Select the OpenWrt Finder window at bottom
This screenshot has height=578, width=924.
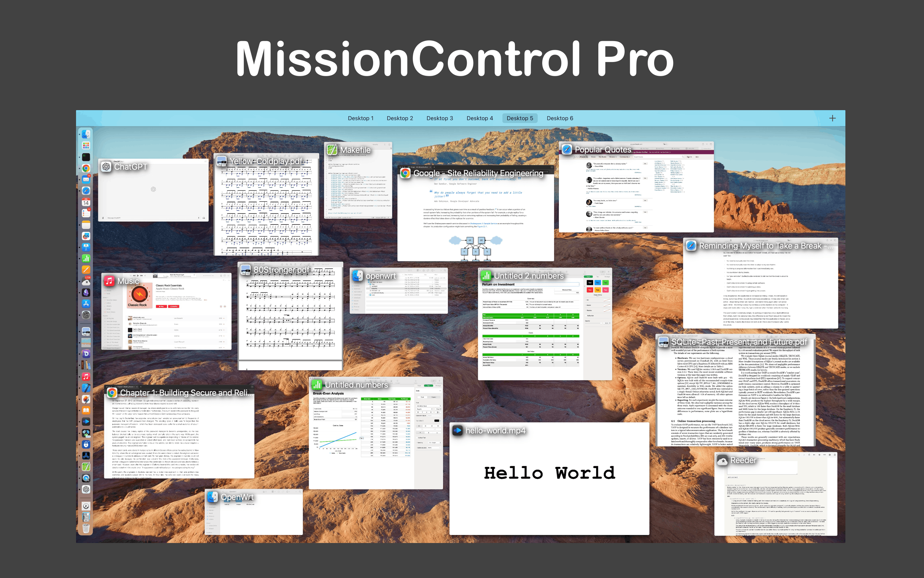click(253, 512)
